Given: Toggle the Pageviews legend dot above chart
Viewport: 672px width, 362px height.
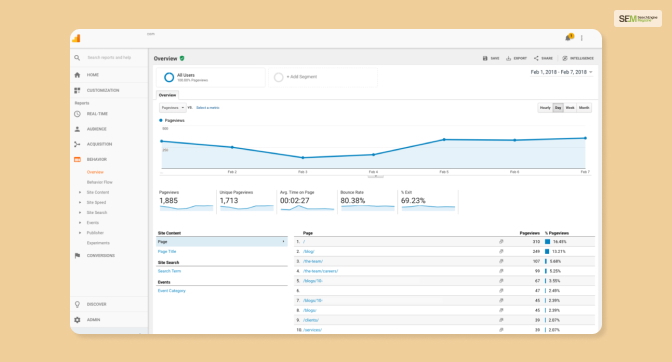Looking at the screenshot, I should point(161,120).
